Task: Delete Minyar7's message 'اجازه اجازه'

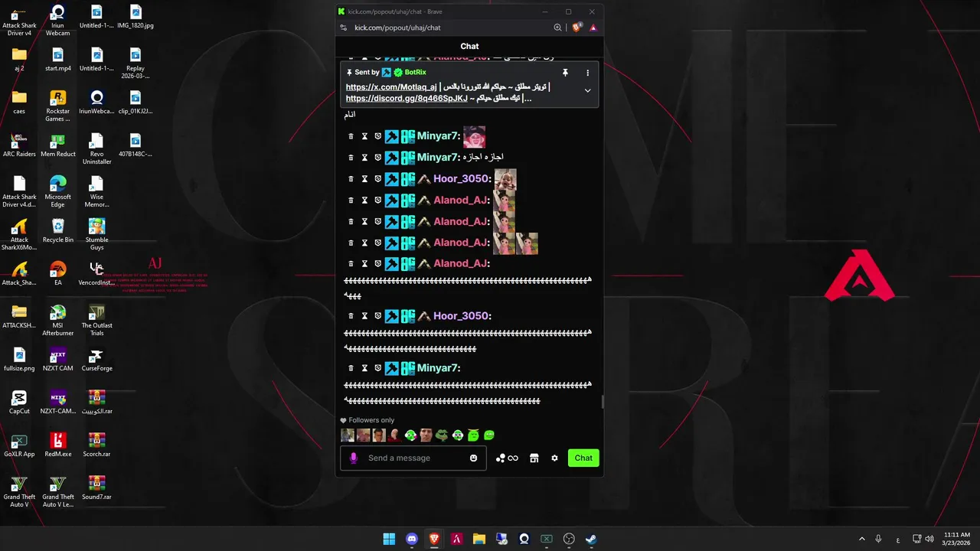Action: (351, 158)
